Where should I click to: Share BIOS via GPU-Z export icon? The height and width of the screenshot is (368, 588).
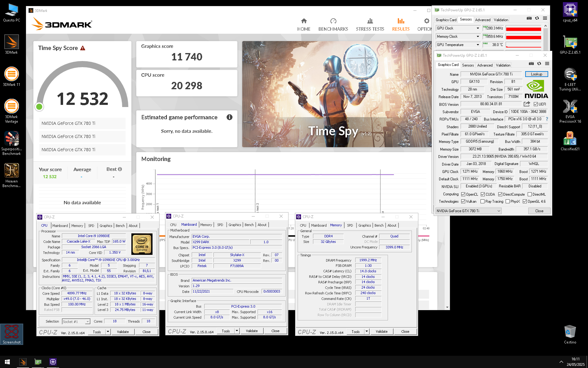pyautogui.click(x=527, y=104)
